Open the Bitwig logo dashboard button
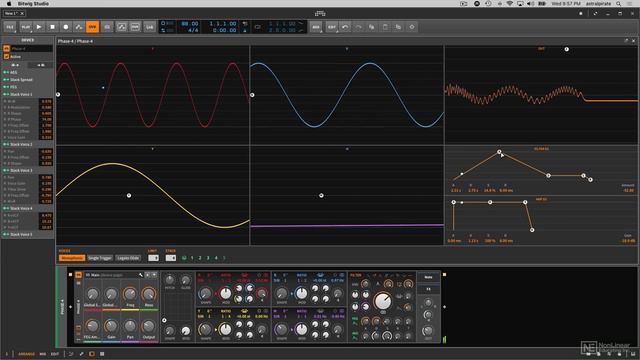The width and height of the screenshot is (640, 360). 320,13
